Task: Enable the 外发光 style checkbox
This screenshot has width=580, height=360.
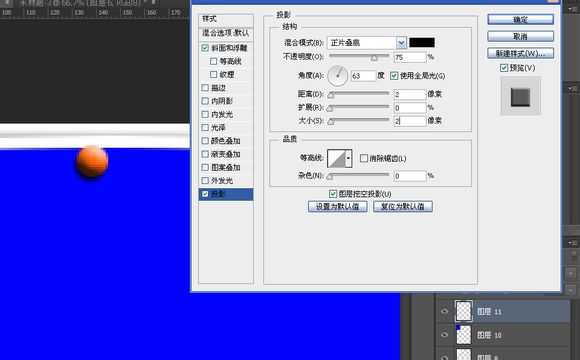Action: 205,181
